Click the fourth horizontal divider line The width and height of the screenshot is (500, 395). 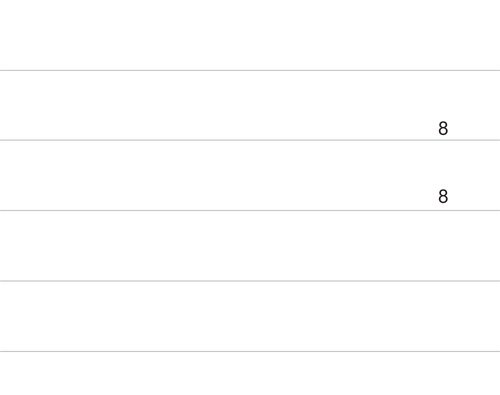pyautogui.click(x=250, y=281)
